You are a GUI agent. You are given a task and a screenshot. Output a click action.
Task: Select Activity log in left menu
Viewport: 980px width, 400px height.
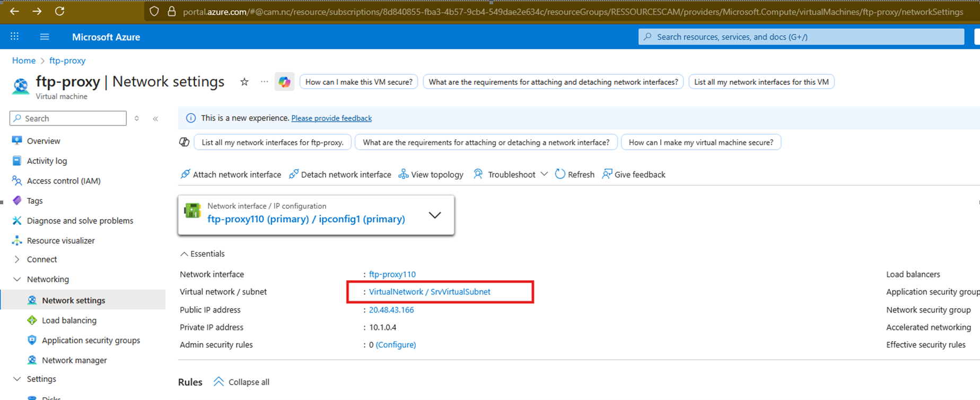[x=47, y=161]
